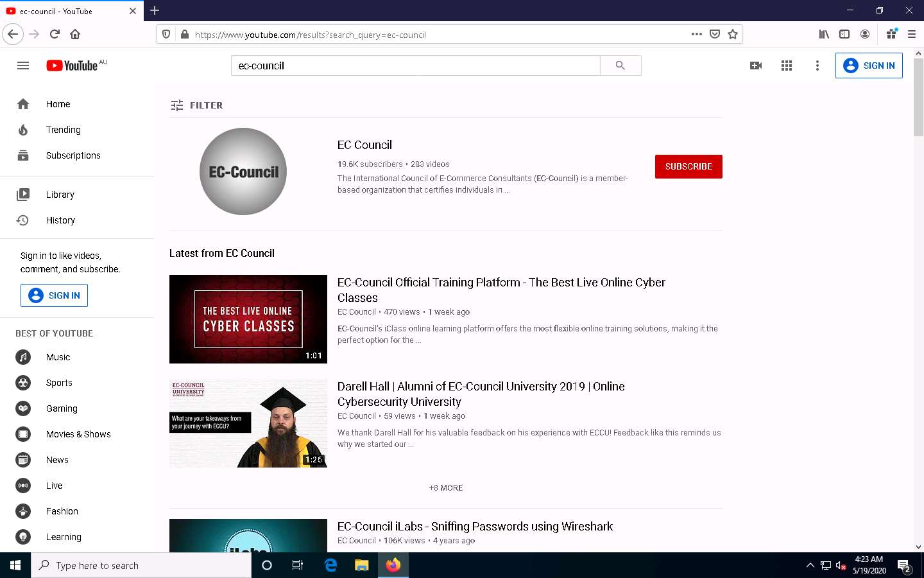Play the Cyber Classes video thumbnail
The image size is (924, 578).
[x=248, y=319]
